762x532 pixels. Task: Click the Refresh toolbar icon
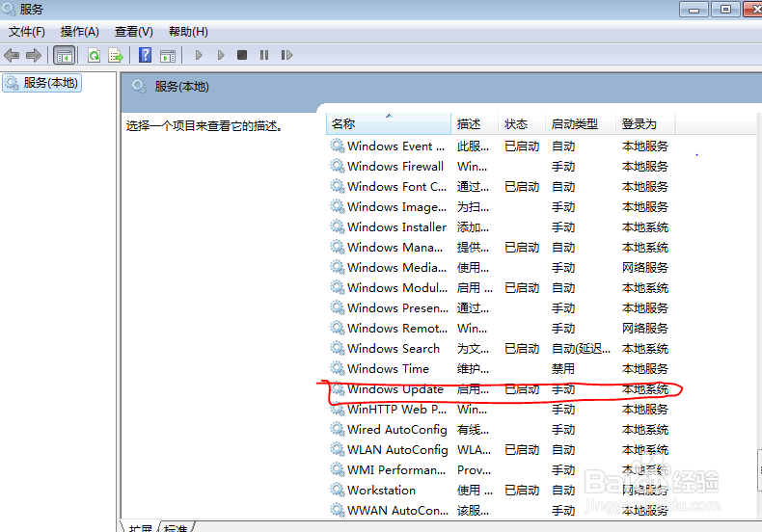[94, 55]
